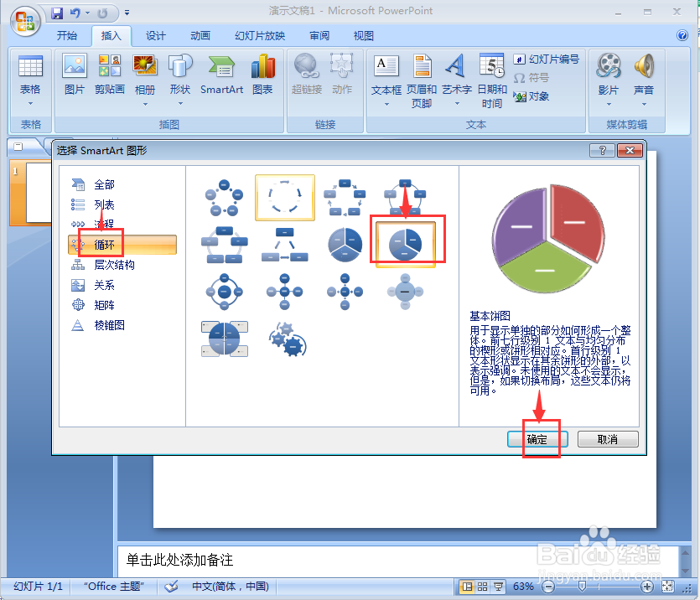Open the undo history dropdown arrow
This screenshot has width=700, height=600.
[x=87, y=13]
